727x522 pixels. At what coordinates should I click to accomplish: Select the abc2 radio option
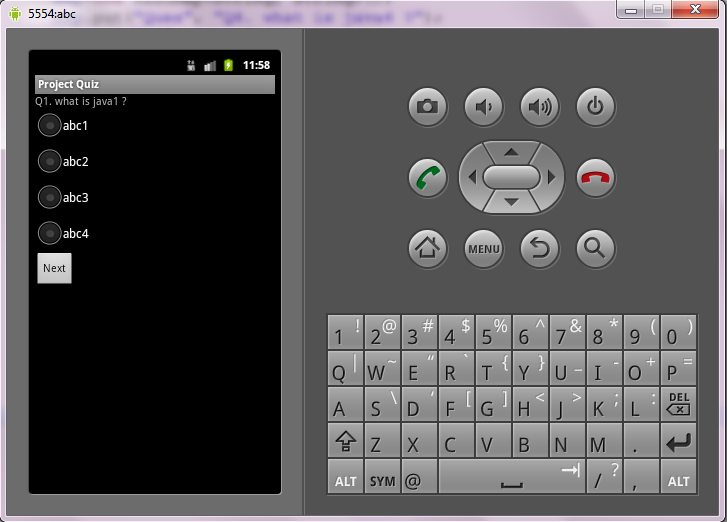49,160
